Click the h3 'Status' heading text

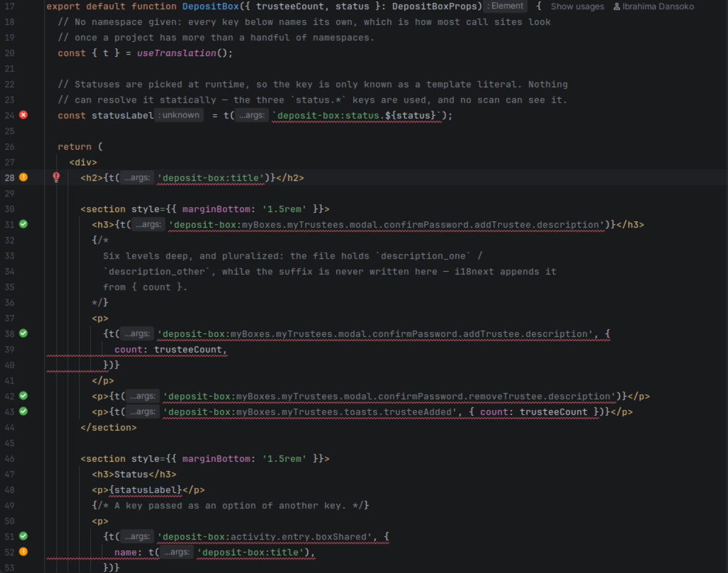point(131,474)
